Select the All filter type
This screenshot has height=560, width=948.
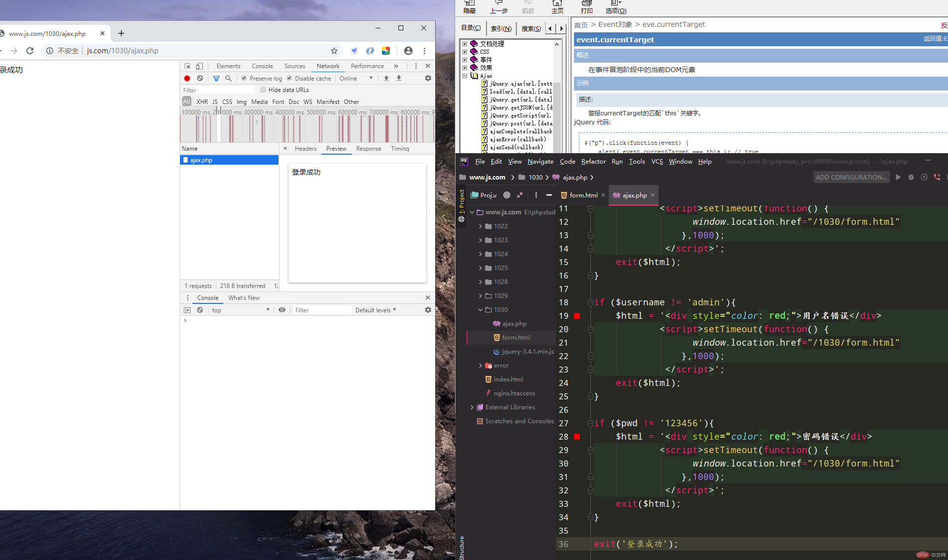(187, 101)
